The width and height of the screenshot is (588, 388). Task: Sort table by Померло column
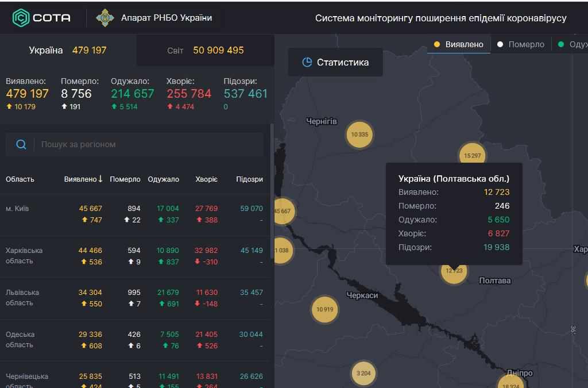pyautogui.click(x=125, y=179)
